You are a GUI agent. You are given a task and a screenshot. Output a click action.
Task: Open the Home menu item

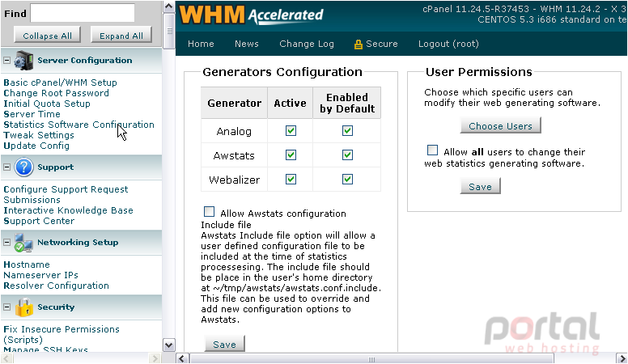pos(201,44)
